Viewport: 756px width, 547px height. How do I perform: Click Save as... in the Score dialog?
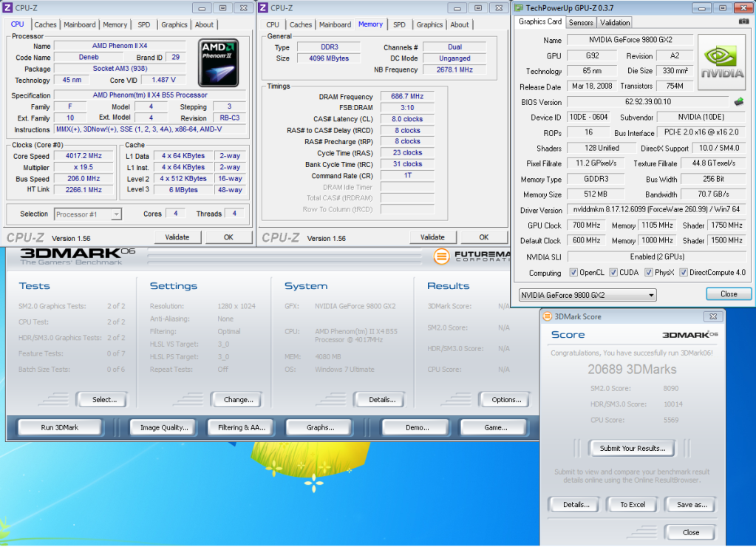point(692,505)
